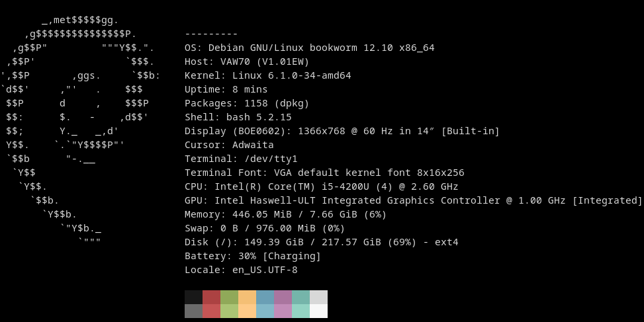Pick the orange-yellow swatch in top row

pyautogui.click(x=247, y=297)
